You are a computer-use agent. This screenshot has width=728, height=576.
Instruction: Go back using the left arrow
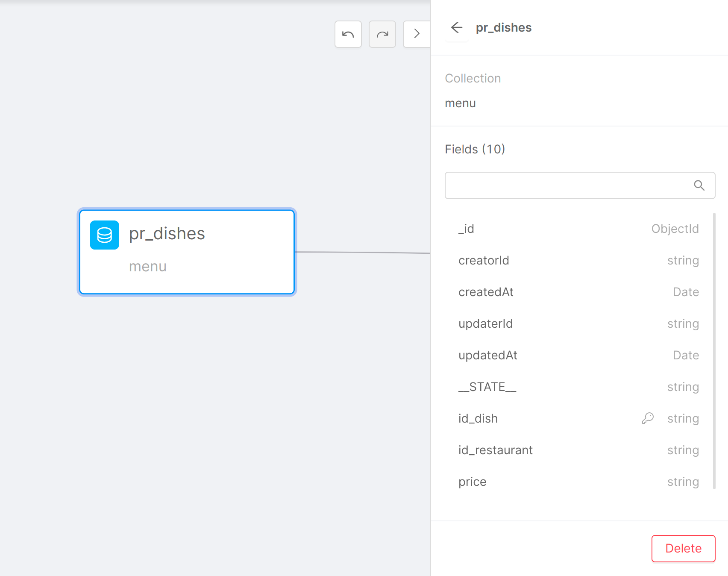click(x=457, y=28)
